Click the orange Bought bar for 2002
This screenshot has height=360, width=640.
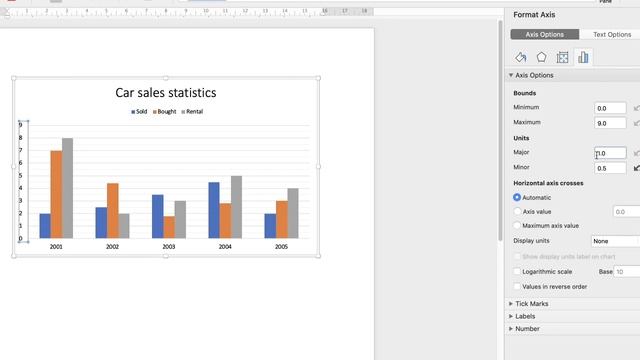113,211
